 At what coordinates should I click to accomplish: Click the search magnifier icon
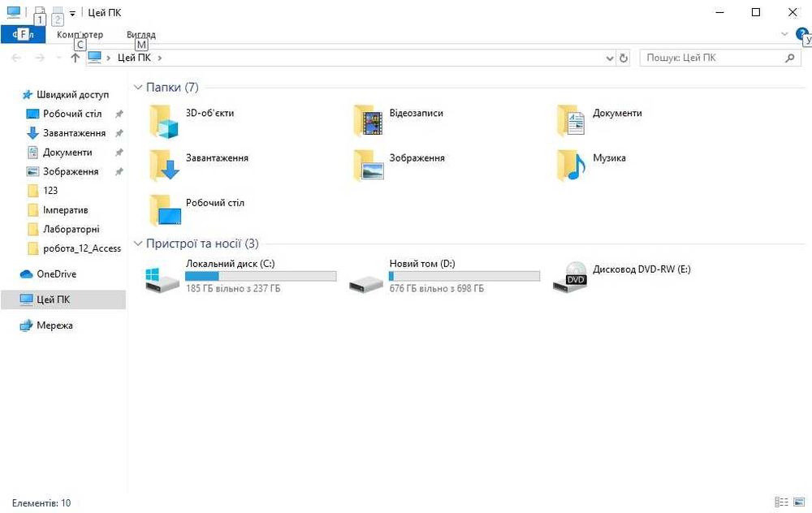pyautogui.click(x=790, y=58)
